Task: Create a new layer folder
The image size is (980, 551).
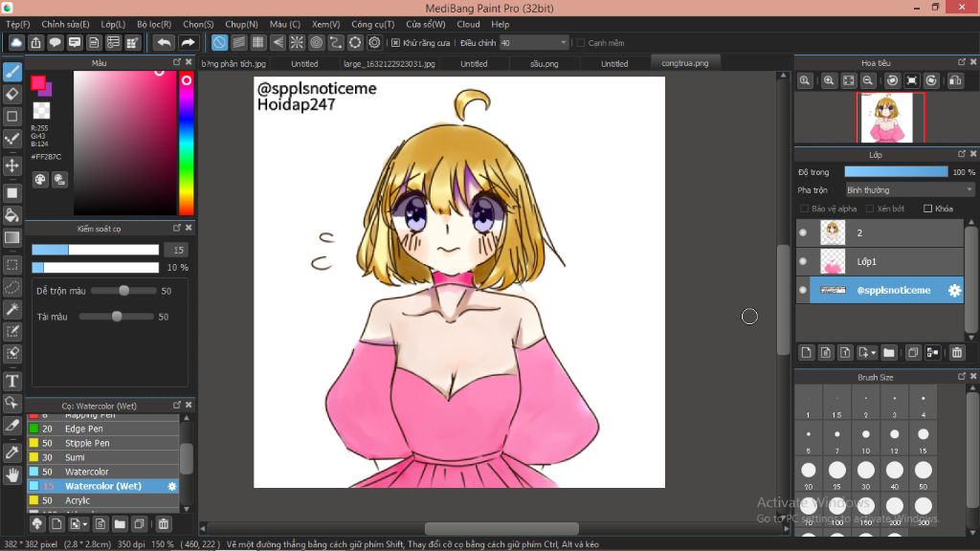Action: tap(889, 353)
